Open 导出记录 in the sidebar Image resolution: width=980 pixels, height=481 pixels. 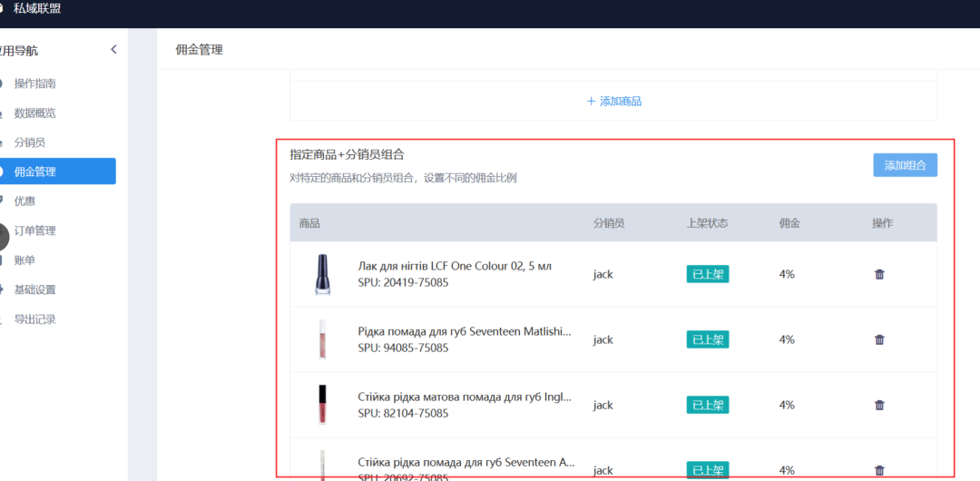35,319
